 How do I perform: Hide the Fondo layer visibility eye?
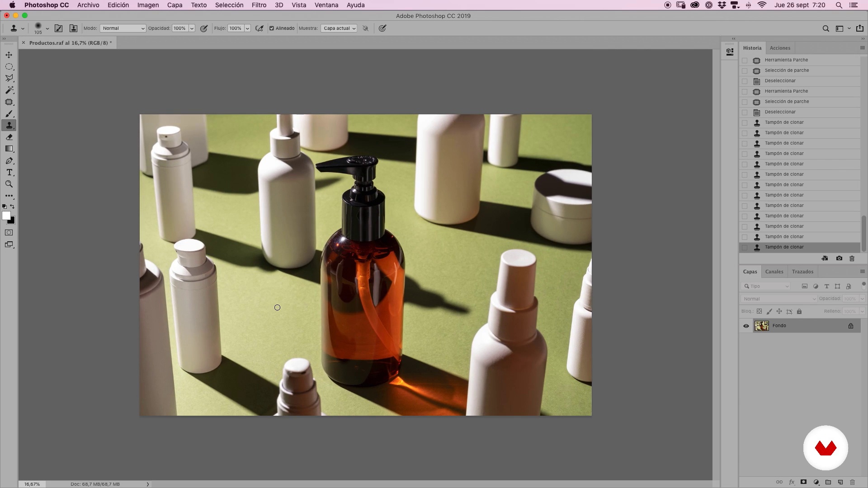[746, 326]
